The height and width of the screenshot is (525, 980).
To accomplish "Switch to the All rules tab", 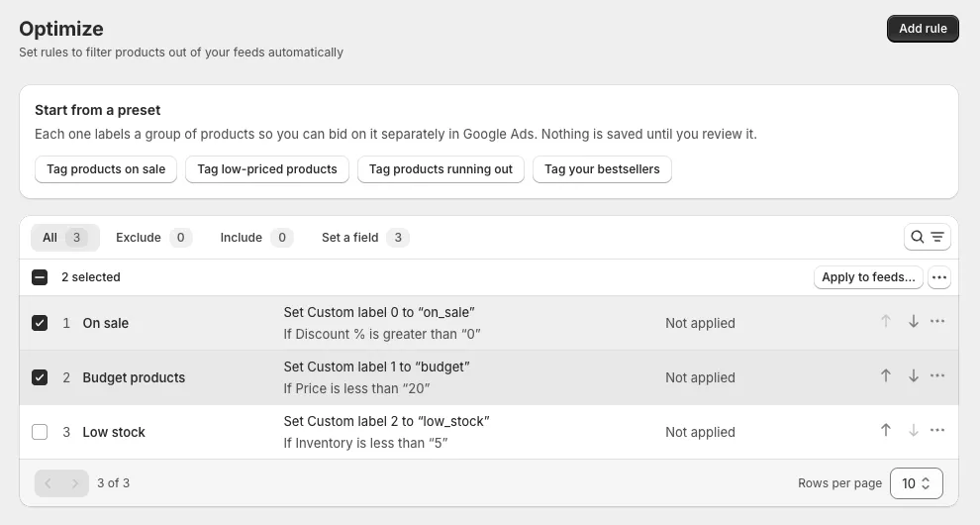I will [x=65, y=238].
